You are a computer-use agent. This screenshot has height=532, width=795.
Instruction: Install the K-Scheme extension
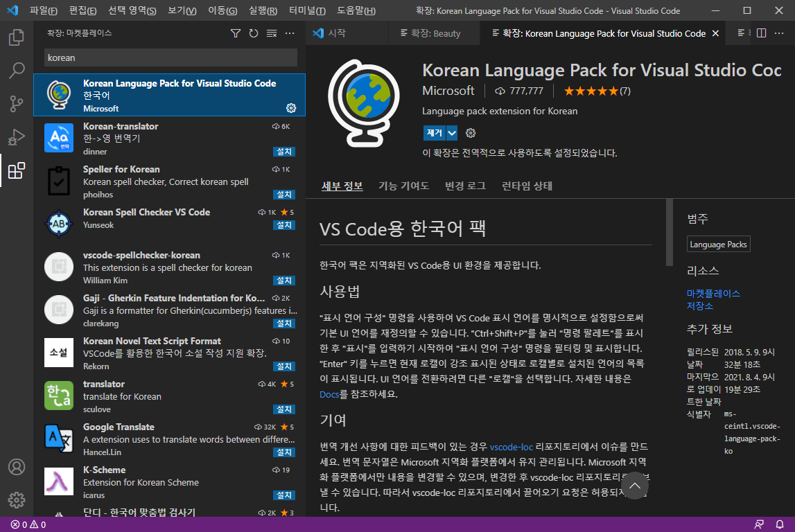(284, 495)
